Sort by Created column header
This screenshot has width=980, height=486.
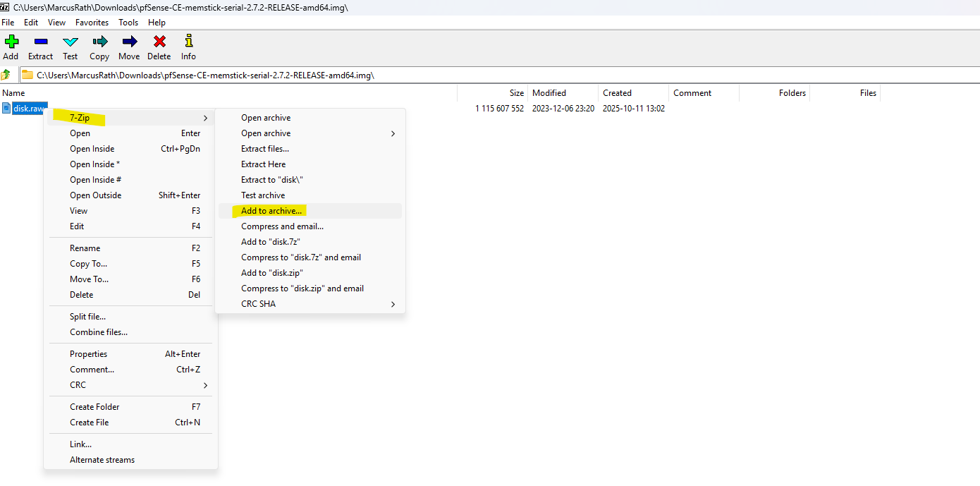[x=633, y=93]
